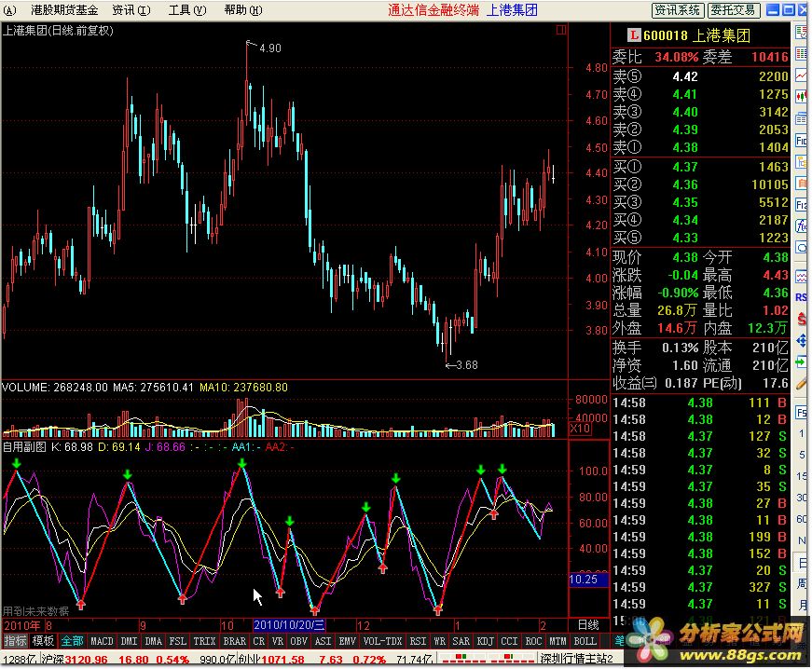The width and height of the screenshot is (812, 669).
Task: Select the WR indicator
Action: click(440, 641)
